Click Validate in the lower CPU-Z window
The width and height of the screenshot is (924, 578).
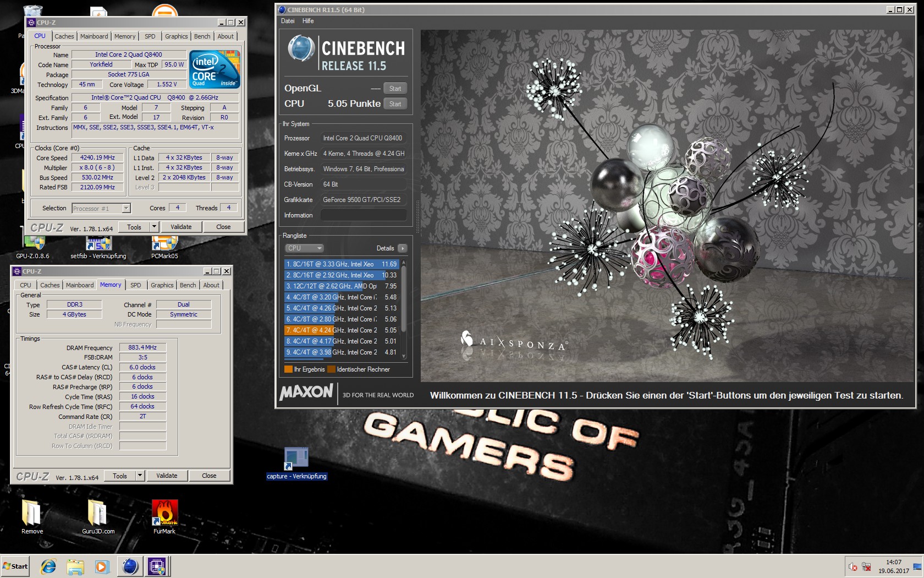click(x=167, y=476)
